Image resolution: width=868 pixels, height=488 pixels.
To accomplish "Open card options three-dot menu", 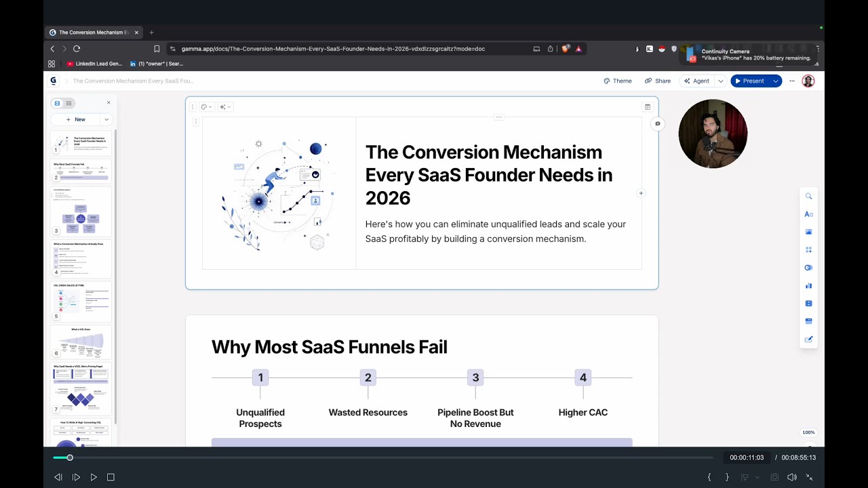I will coord(193,106).
